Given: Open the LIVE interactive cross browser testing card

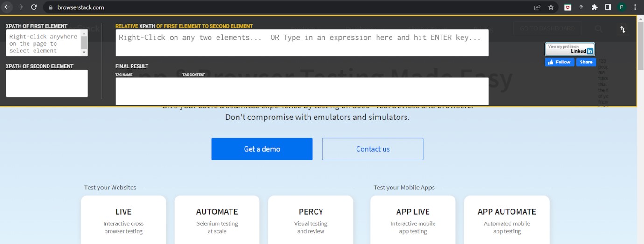Looking at the screenshot, I should pyautogui.click(x=123, y=220).
